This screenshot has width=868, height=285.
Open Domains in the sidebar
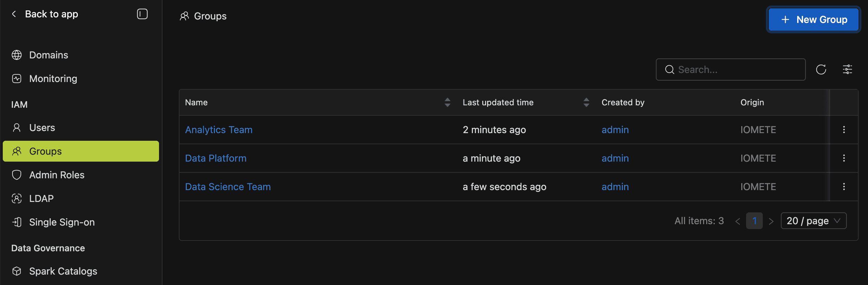tap(49, 55)
